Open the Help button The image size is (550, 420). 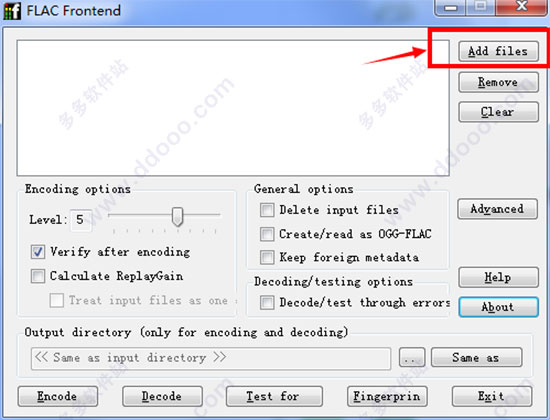coord(498,277)
